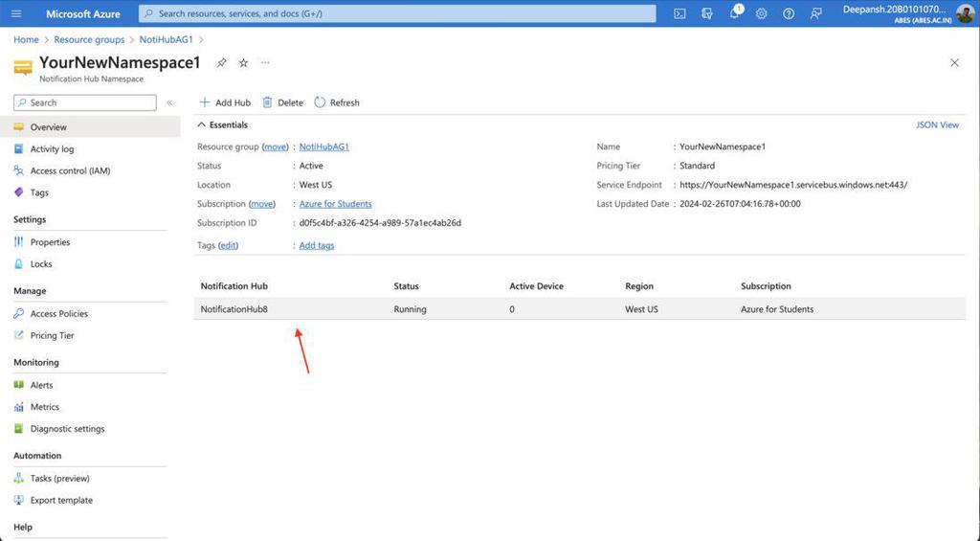Click Add tags link

pyautogui.click(x=317, y=245)
